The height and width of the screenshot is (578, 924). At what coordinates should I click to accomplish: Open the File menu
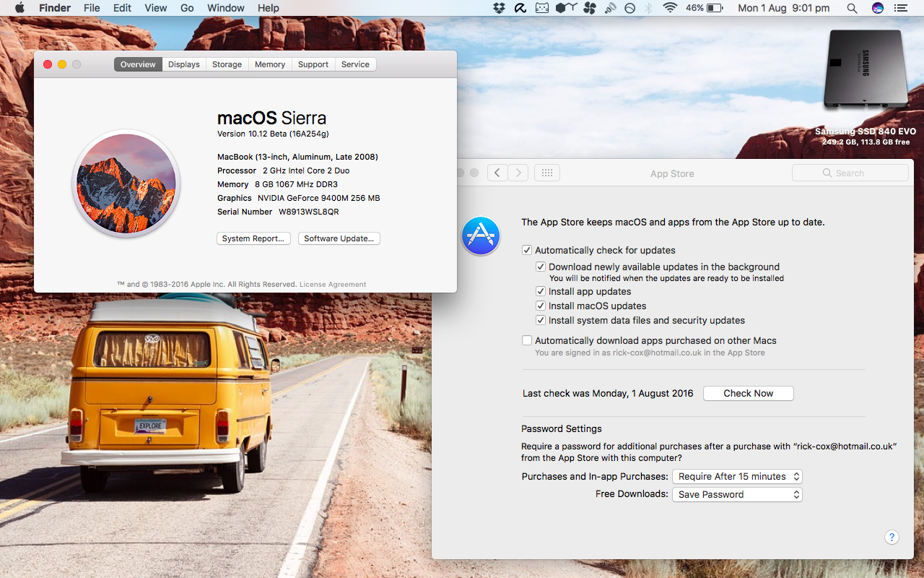92,8
